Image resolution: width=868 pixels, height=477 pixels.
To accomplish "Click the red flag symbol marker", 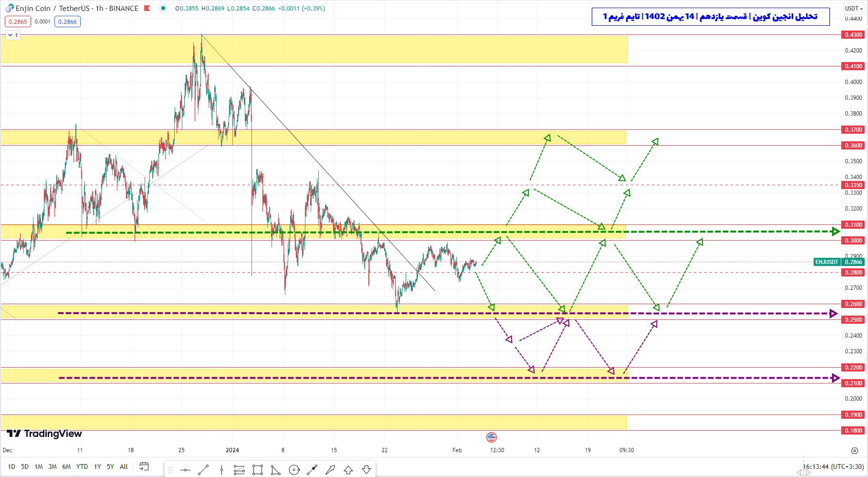I will pos(147,8).
